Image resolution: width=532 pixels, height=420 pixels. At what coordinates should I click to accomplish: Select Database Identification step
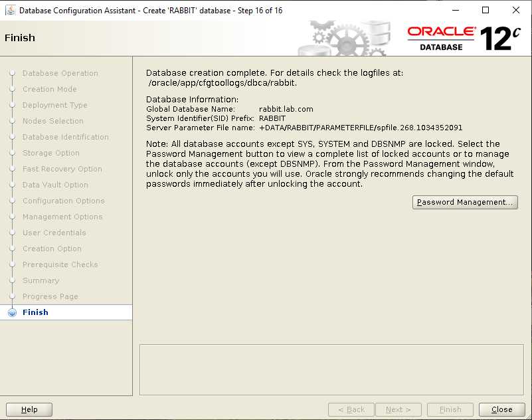(66, 137)
